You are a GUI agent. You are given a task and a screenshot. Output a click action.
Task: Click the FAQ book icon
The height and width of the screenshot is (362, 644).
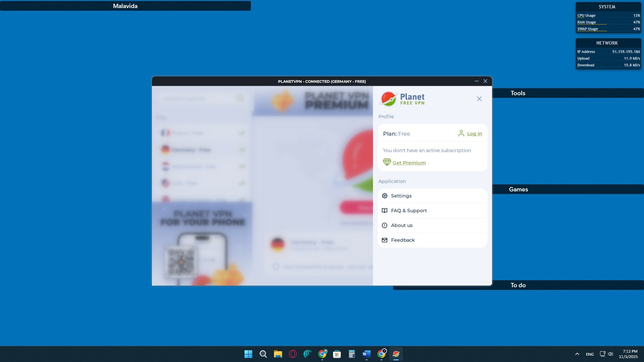(x=385, y=210)
